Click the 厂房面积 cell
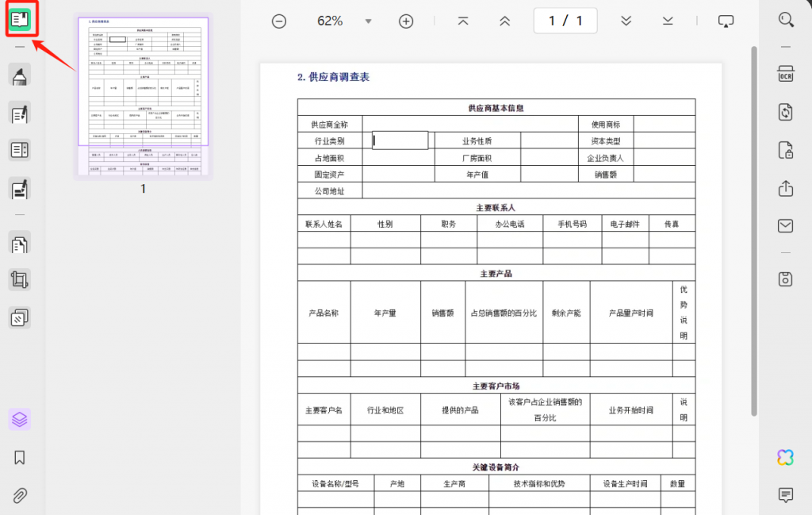This screenshot has width=812, height=515. click(477, 158)
